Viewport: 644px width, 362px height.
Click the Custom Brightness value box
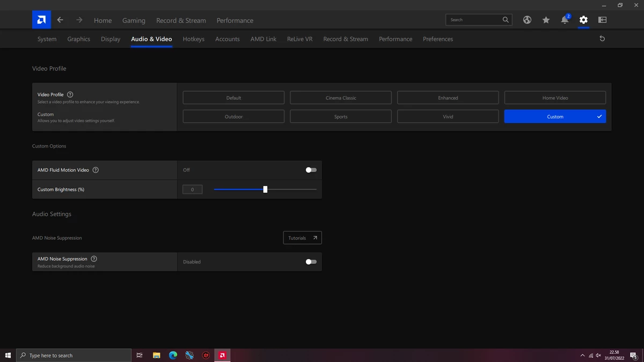pyautogui.click(x=193, y=189)
